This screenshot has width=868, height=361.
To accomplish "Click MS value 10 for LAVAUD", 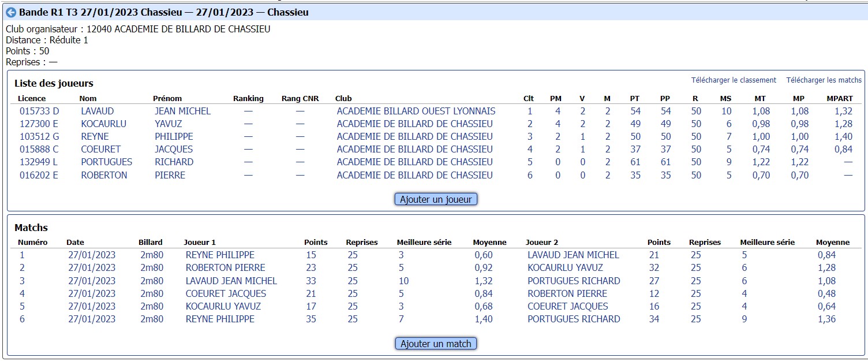I will click(726, 111).
